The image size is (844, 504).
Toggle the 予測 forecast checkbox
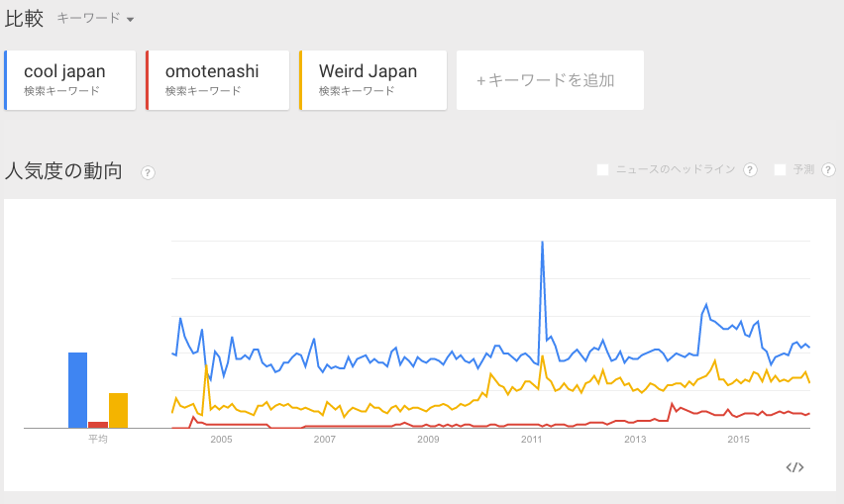780,170
